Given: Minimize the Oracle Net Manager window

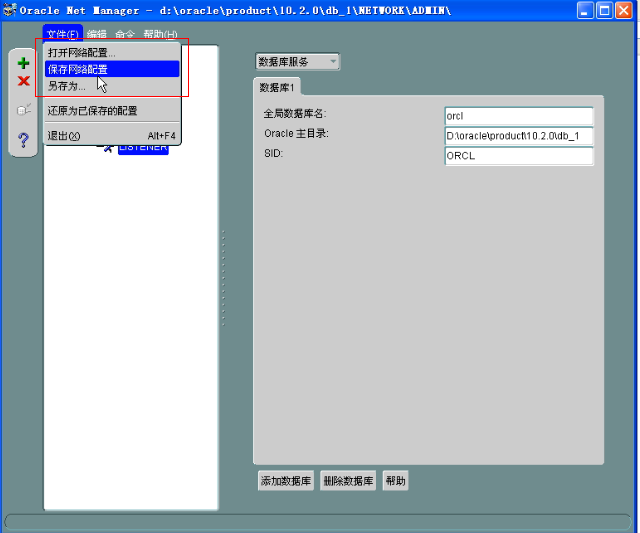Looking at the screenshot, I should [x=585, y=10].
